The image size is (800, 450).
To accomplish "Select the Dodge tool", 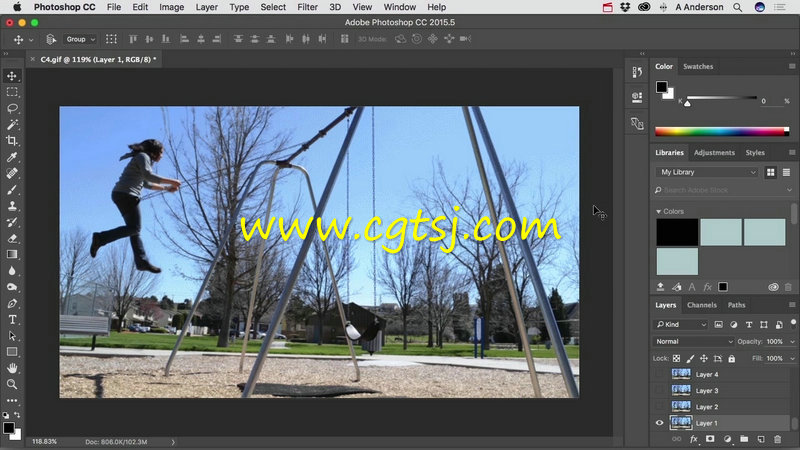I will [x=12, y=287].
